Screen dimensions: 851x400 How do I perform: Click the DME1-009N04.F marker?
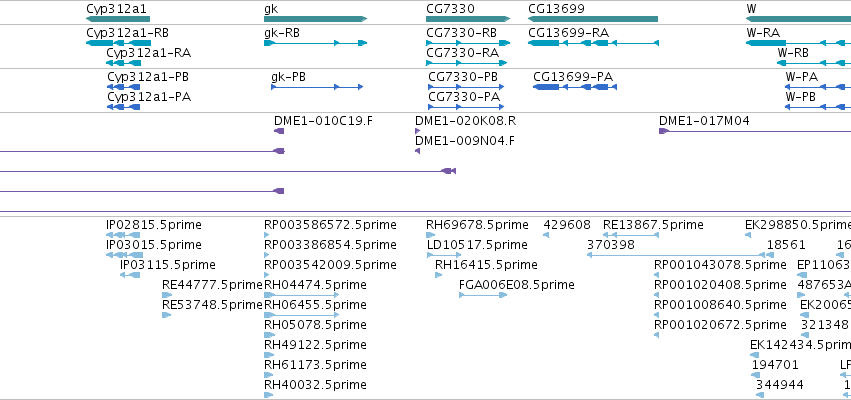coord(417,151)
